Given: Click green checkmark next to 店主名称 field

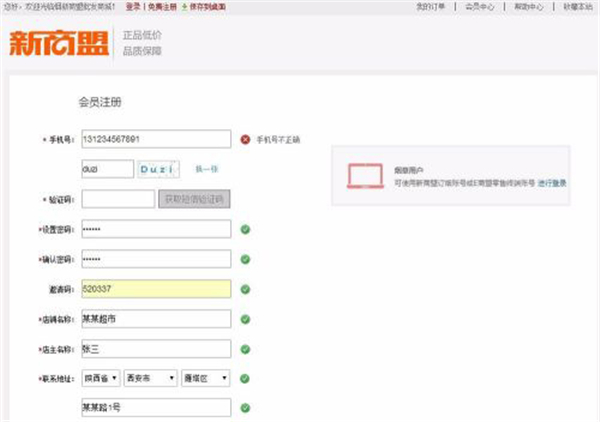Looking at the screenshot, I should [x=245, y=349].
